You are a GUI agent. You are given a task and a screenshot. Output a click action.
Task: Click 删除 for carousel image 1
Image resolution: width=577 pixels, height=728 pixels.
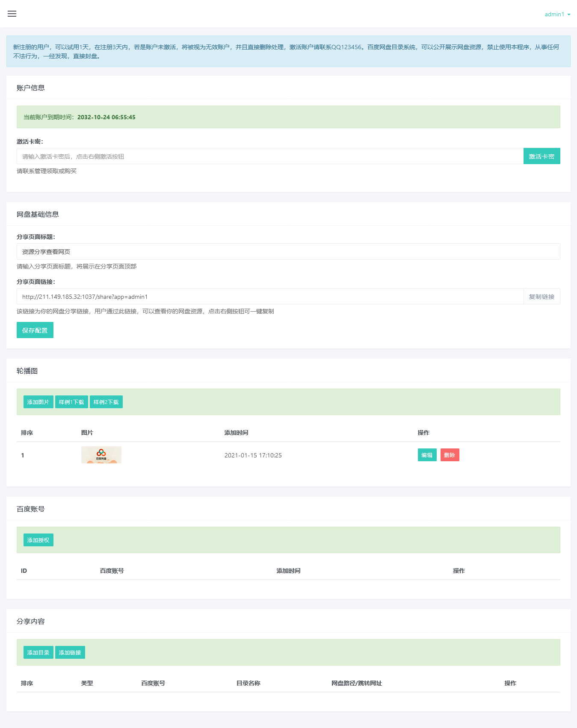coord(450,455)
